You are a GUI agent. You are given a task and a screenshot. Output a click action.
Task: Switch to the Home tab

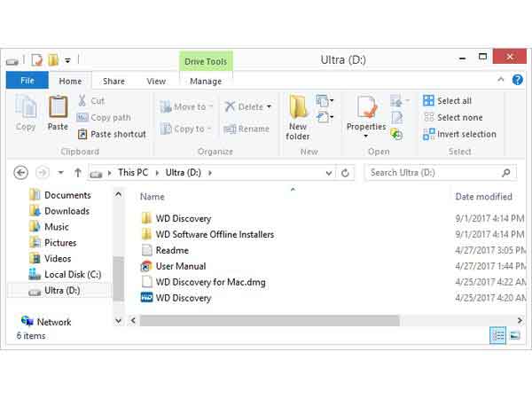pos(70,81)
